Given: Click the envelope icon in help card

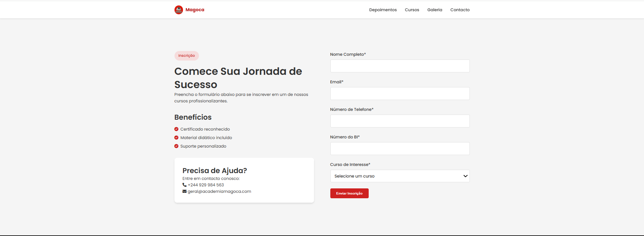Looking at the screenshot, I should tap(185, 191).
